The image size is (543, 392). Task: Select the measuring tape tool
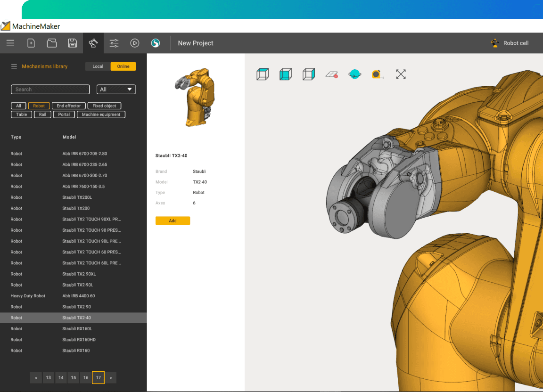377,74
